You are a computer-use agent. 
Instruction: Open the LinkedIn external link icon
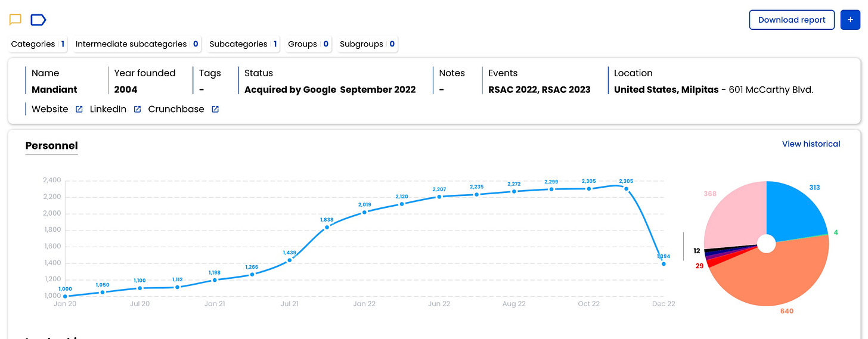[x=137, y=109]
